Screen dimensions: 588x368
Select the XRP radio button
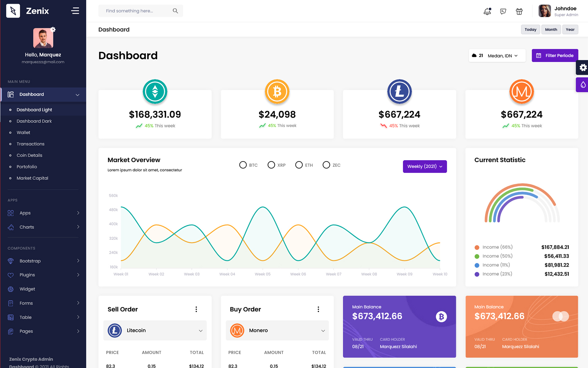coord(271,165)
